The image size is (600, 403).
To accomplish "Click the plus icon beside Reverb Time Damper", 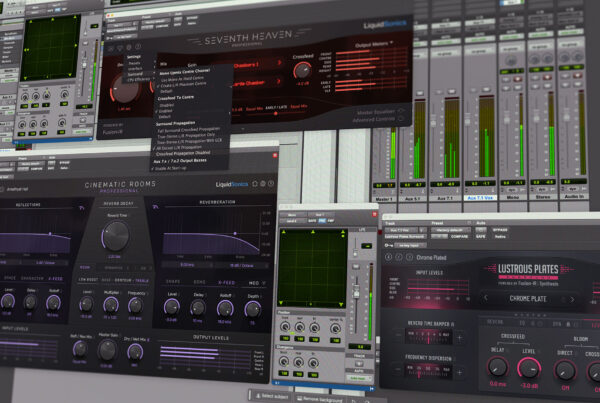I will [460, 338].
